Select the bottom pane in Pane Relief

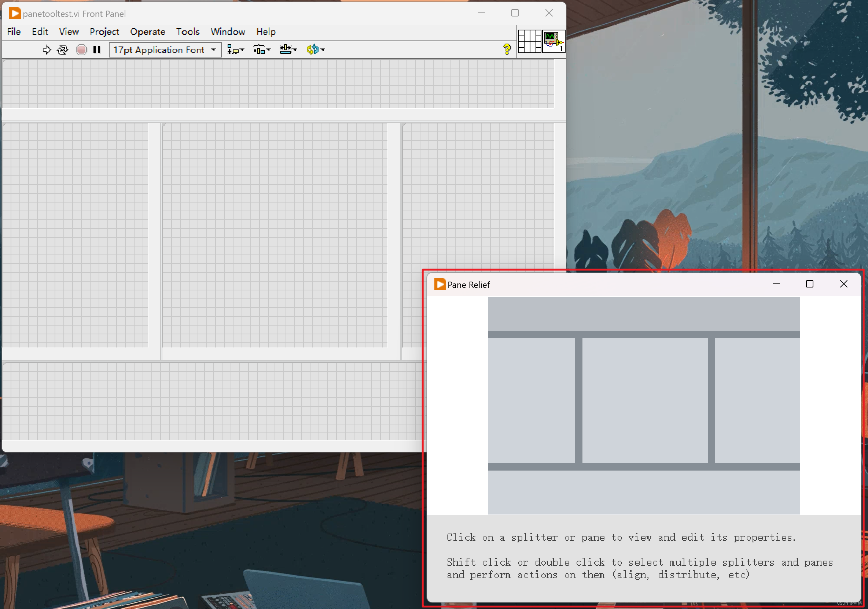click(x=643, y=492)
